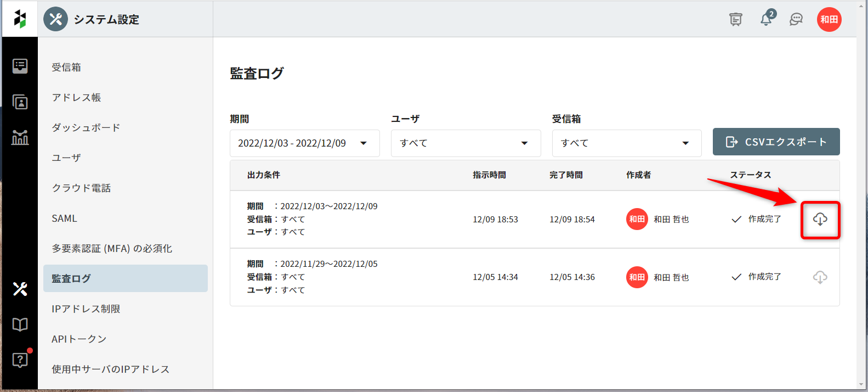Click the 和田 user avatar in header
Viewport: 868px width, 392px height.
(829, 19)
